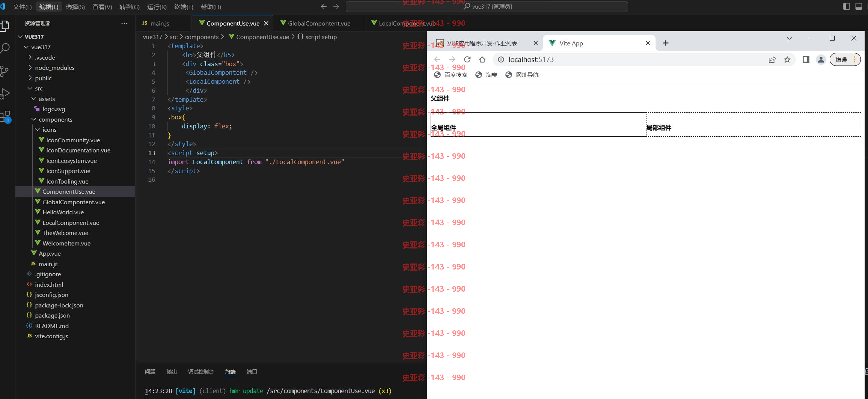This screenshot has width=868, height=399.
Task: Open 查看(V) menu
Action: click(102, 7)
